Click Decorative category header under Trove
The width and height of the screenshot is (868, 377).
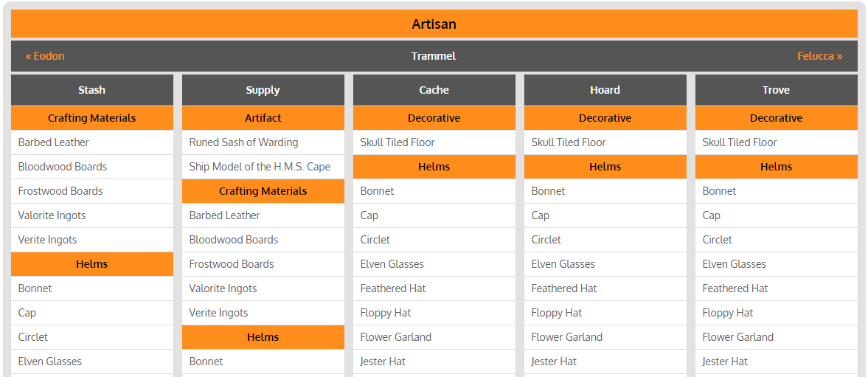[x=776, y=118]
